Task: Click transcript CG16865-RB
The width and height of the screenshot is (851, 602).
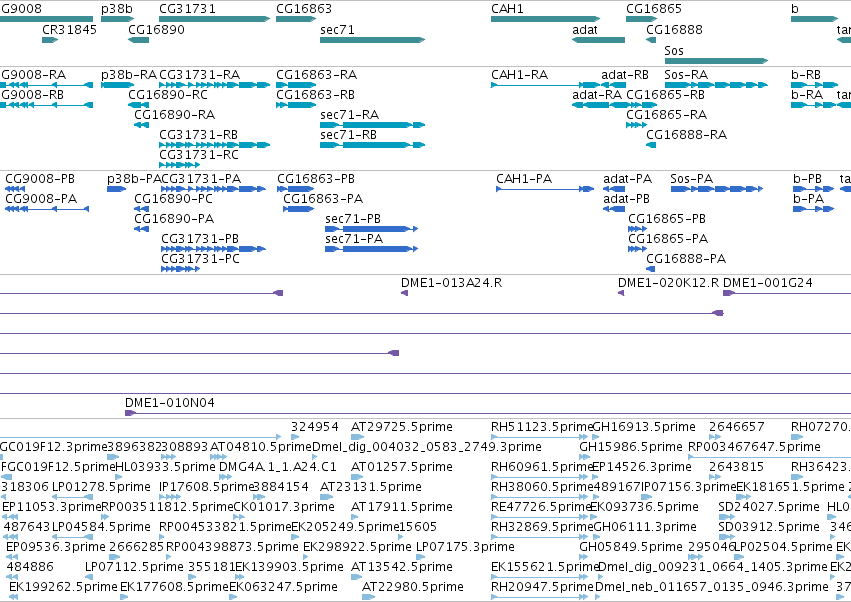Action: point(665,94)
